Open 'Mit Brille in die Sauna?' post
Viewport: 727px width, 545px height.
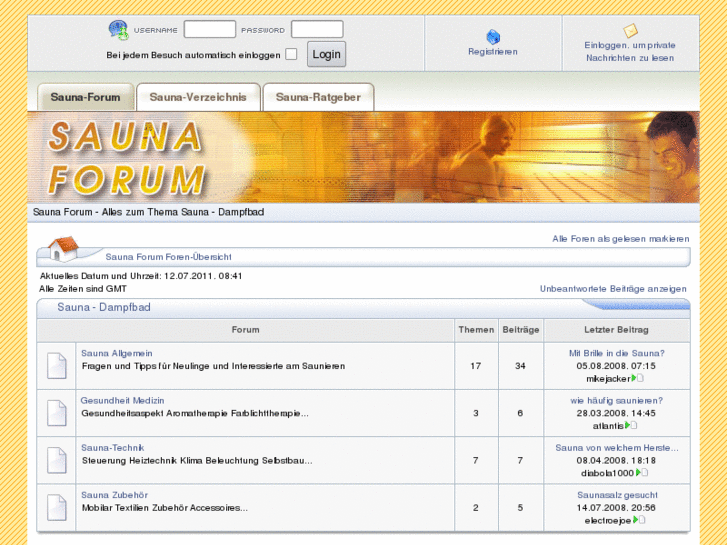tap(616, 353)
